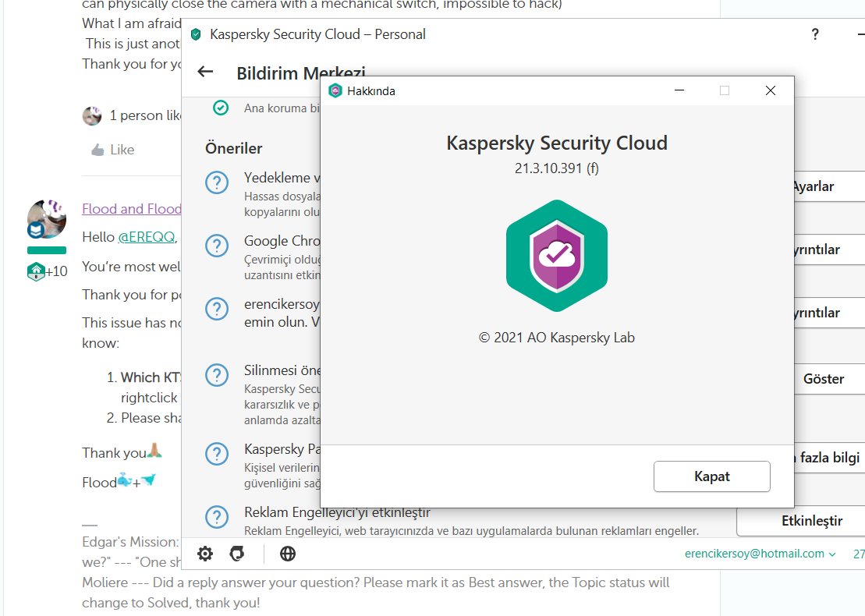Screen dimensions: 865x616
Task: Open Flood and Flood's profile link
Action: [x=131, y=209]
